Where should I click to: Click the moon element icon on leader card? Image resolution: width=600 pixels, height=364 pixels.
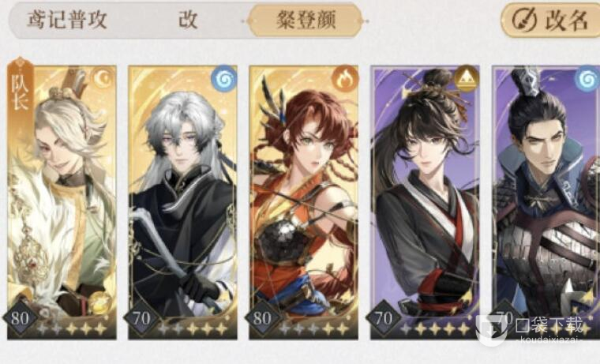tap(103, 78)
